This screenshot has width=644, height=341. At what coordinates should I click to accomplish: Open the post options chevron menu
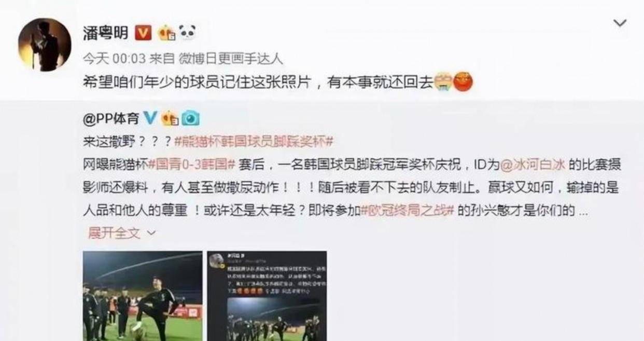coord(620,23)
